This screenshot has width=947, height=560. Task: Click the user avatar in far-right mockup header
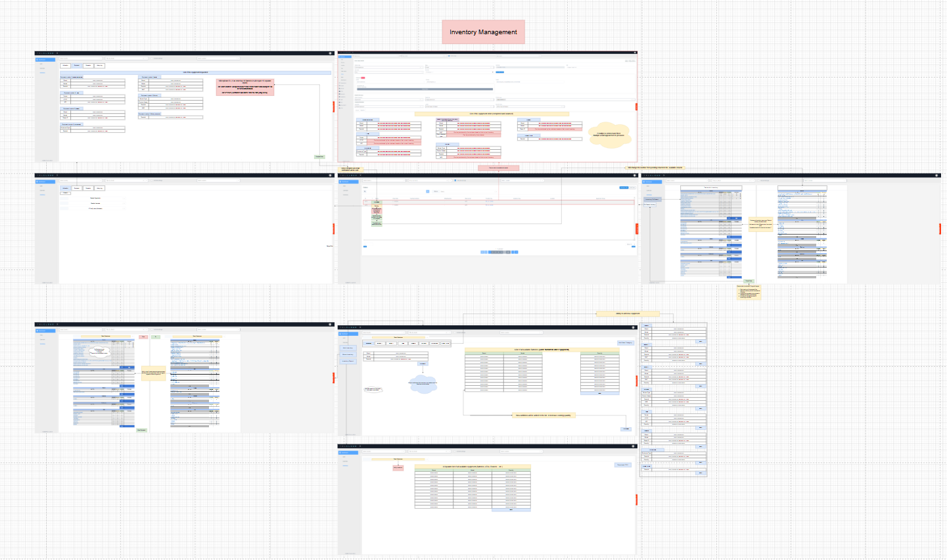coord(937,175)
